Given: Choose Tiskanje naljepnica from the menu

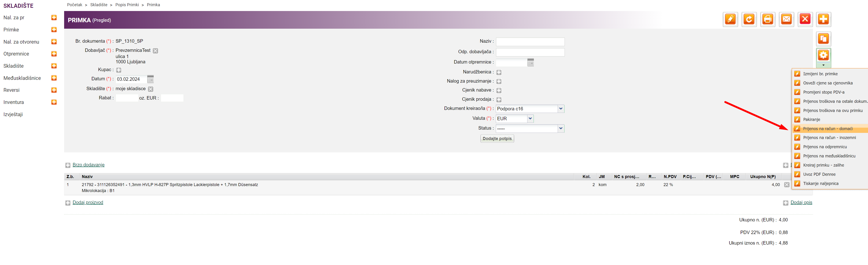Looking at the screenshot, I should pos(821,184).
